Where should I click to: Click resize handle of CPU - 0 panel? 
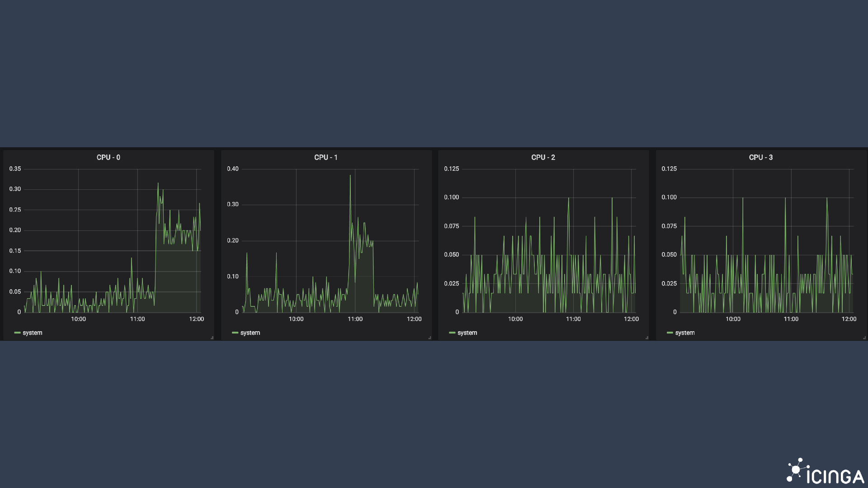point(212,338)
